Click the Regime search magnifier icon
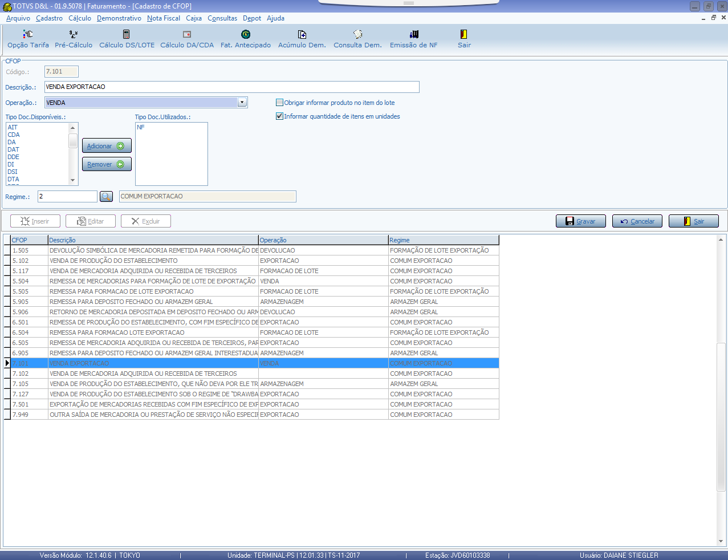 [106, 197]
